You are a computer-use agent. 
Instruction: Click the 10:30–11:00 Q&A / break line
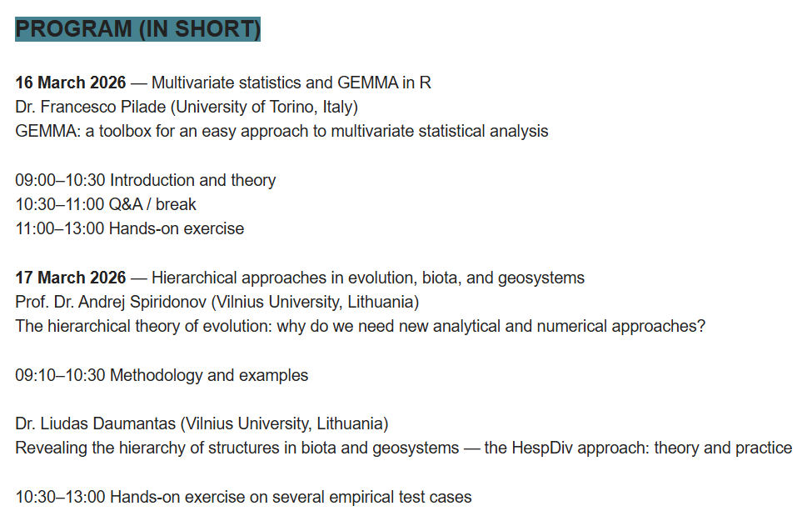click(106, 204)
